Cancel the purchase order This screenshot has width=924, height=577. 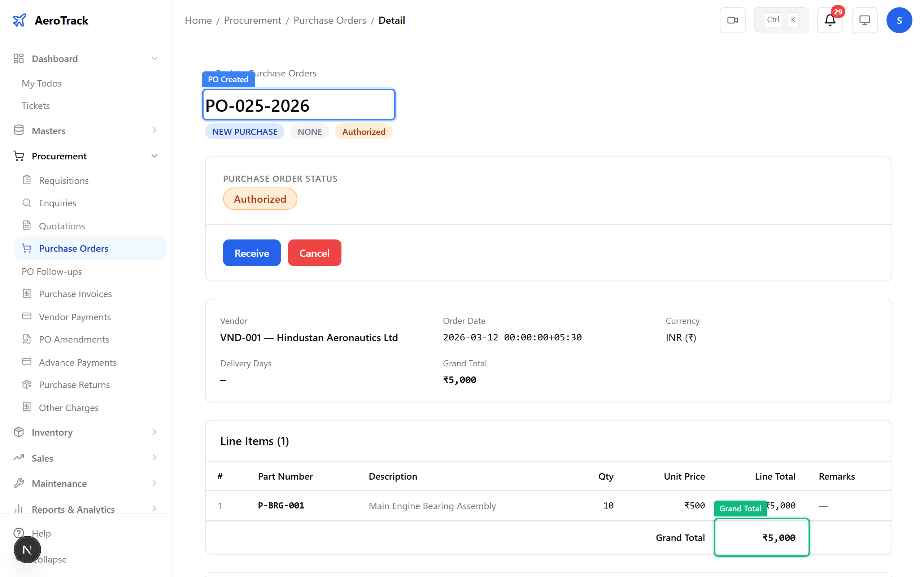tap(314, 253)
